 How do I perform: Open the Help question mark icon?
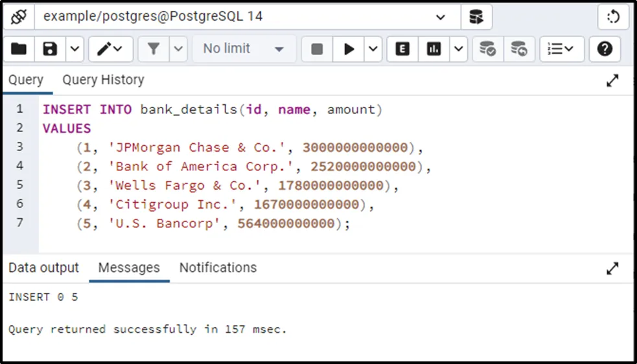tap(605, 49)
